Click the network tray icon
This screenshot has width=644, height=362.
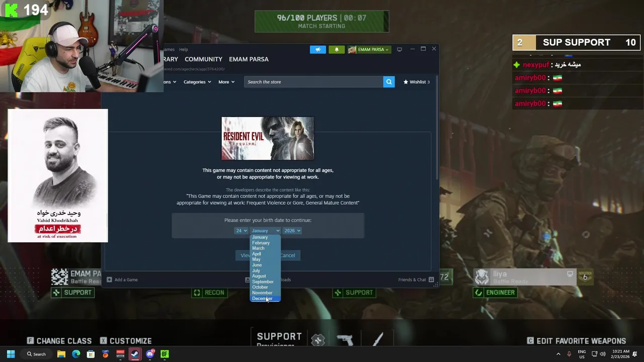594,354
